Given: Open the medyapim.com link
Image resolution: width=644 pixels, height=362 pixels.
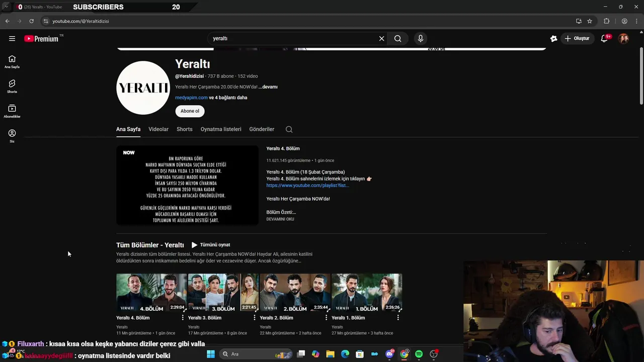Looking at the screenshot, I should point(191,98).
